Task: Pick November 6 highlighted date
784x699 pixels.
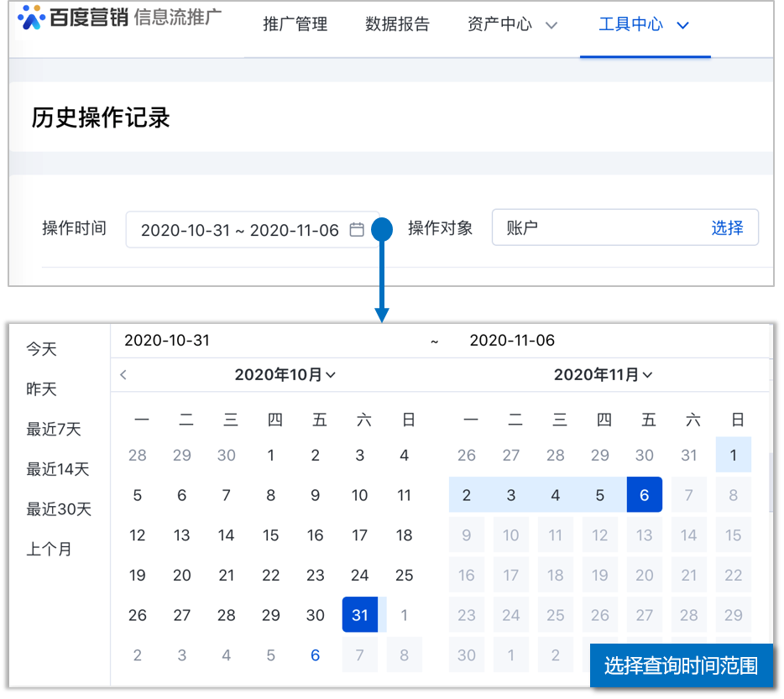Action: pos(644,495)
